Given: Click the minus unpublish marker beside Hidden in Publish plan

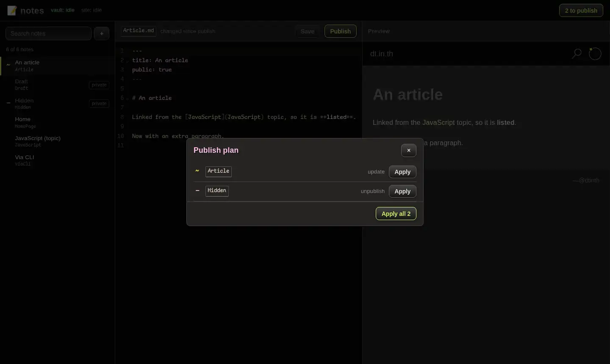Looking at the screenshot, I should point(197,190).
